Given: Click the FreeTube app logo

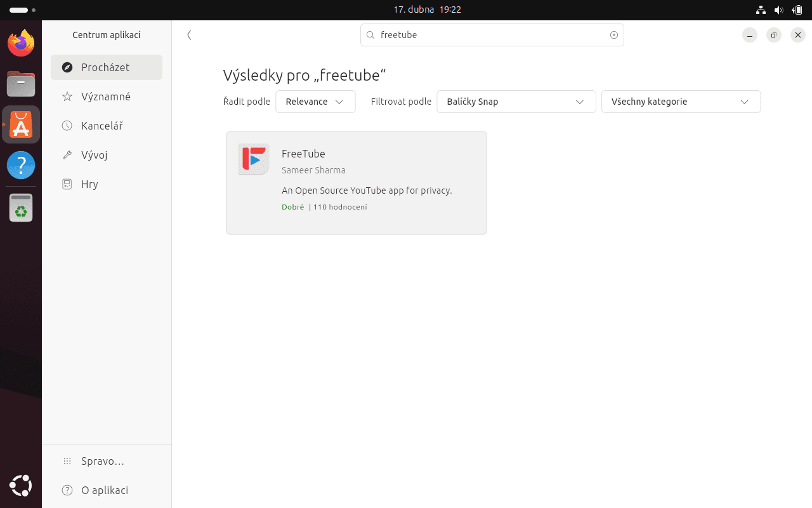Looking at the screenshot, I should (254, 159).
